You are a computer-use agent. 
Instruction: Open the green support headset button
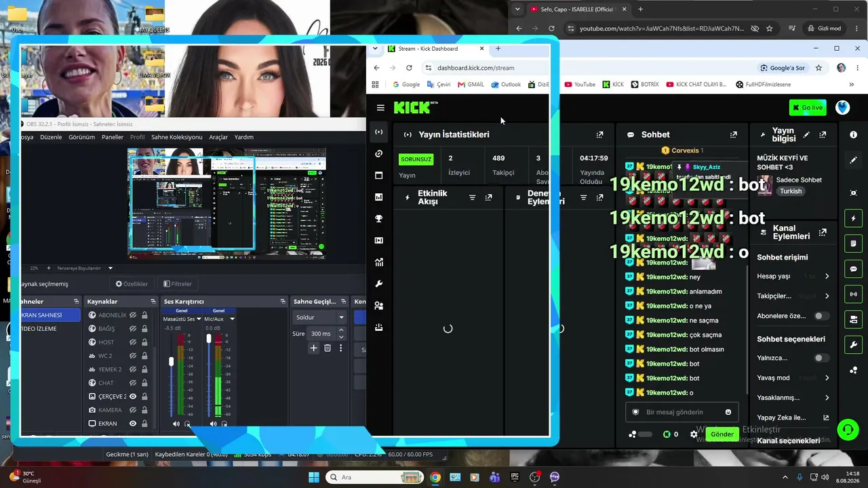tap(847, 429)
